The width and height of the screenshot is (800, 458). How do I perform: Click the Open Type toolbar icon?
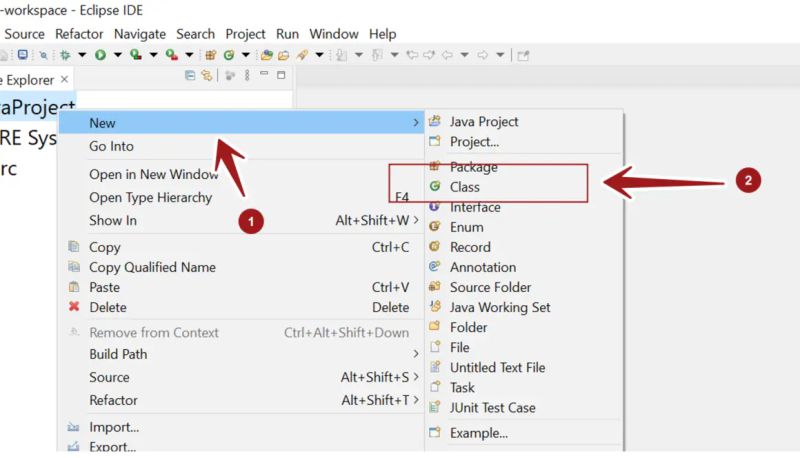pos(266,55)
